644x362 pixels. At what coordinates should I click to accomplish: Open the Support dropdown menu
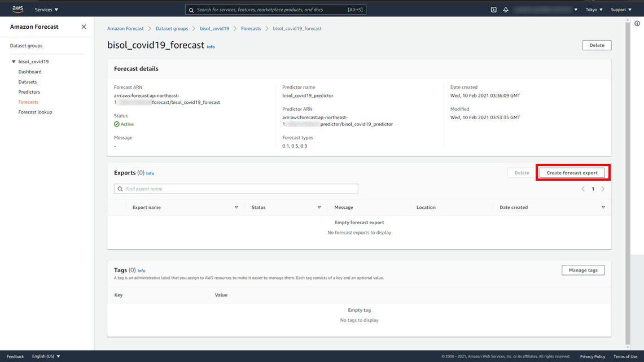point(621,10)
